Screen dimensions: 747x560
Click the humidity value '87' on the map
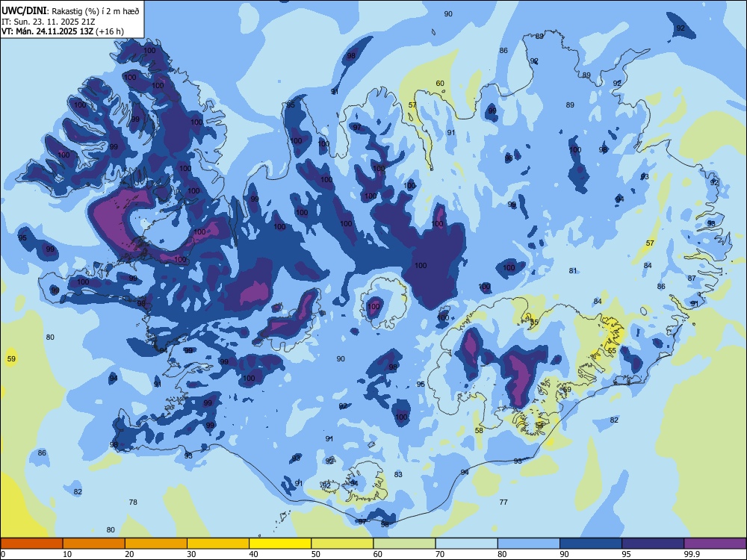click(692, 278)
